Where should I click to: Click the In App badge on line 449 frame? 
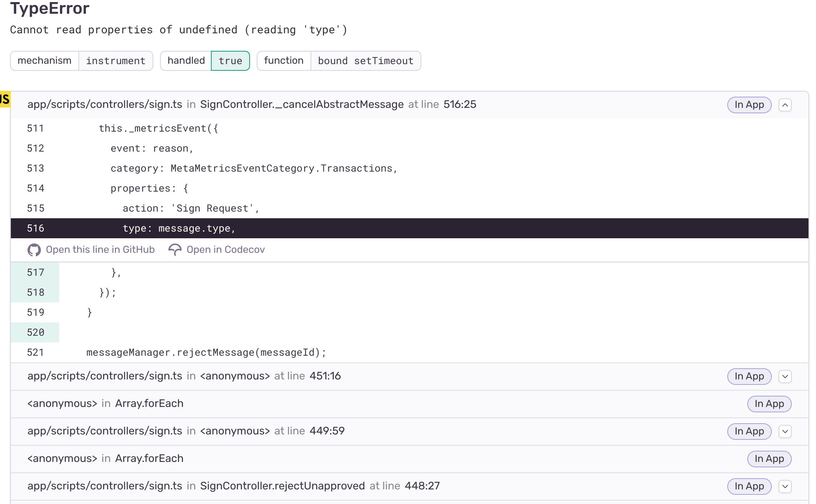click(749, 431)
